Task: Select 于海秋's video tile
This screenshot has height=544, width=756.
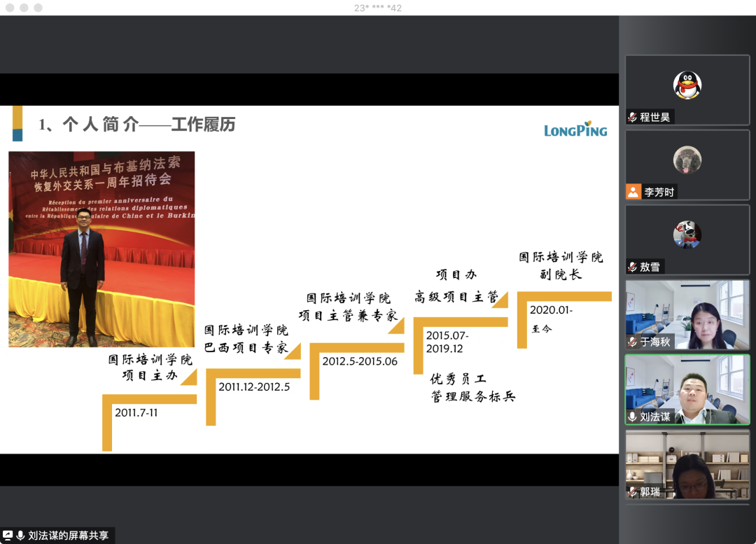Action: (687, 315)
